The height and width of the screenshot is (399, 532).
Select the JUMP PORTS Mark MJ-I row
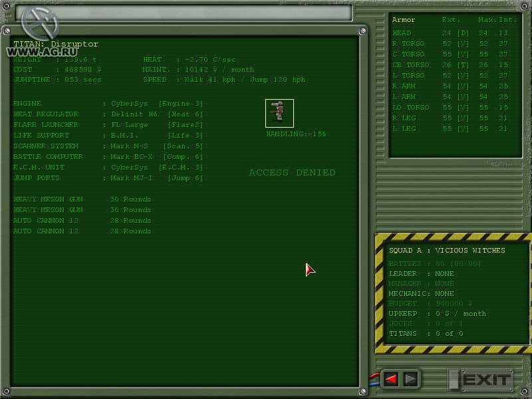(108, 178)
